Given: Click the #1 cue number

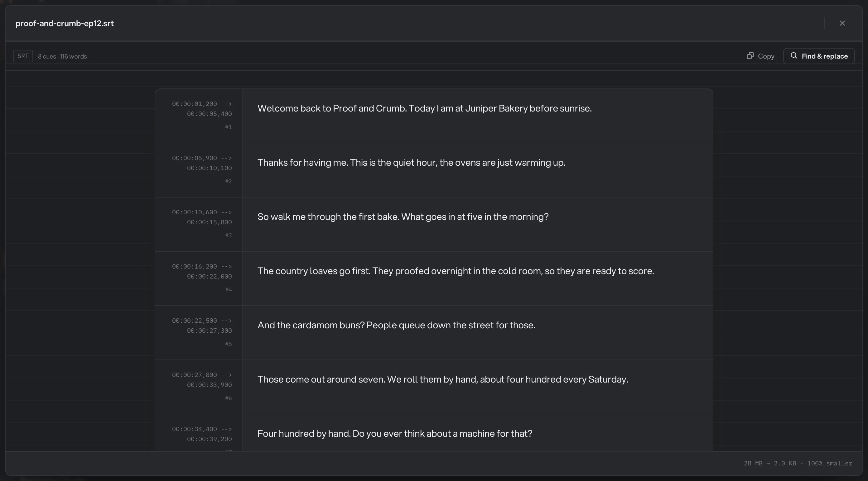Looking at the screenshot, I should coord(229,127).
